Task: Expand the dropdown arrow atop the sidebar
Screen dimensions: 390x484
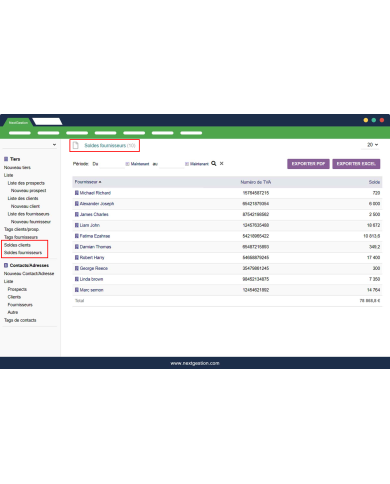Action: click(x=54, y=145)
